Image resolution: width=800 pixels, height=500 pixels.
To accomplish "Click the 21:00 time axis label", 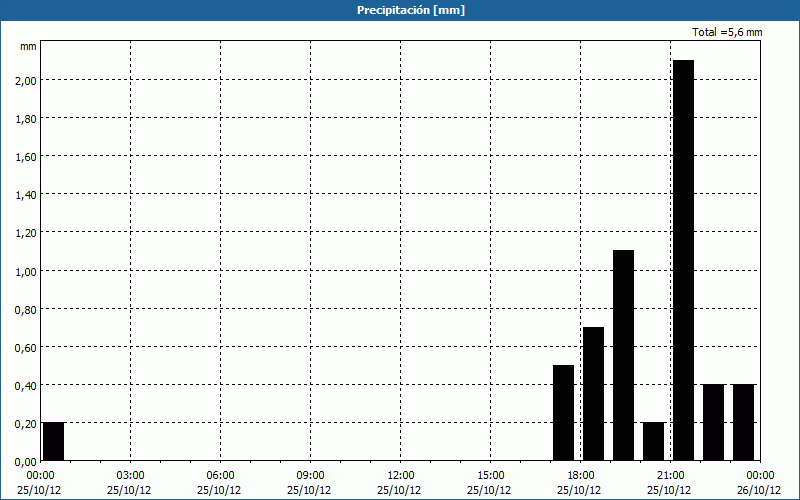I will 670,476.
